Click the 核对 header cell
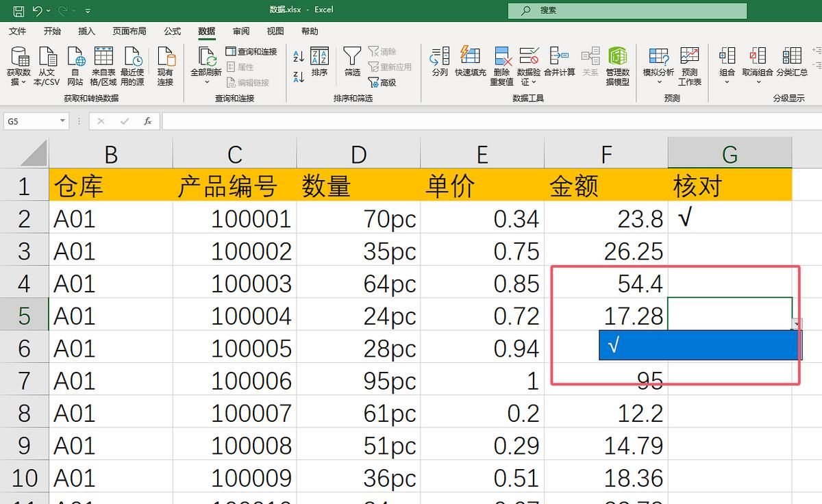Screen dimensions: 822x504 pos(730,186)
